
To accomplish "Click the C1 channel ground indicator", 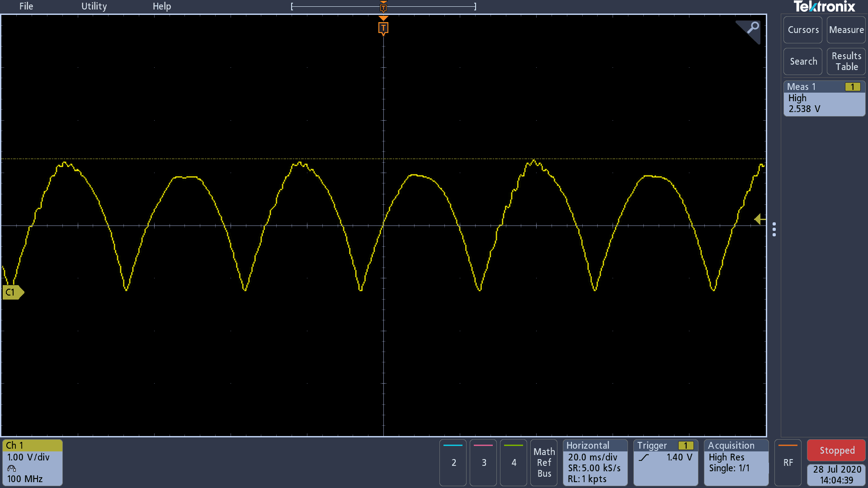I will tap(12, 292).
